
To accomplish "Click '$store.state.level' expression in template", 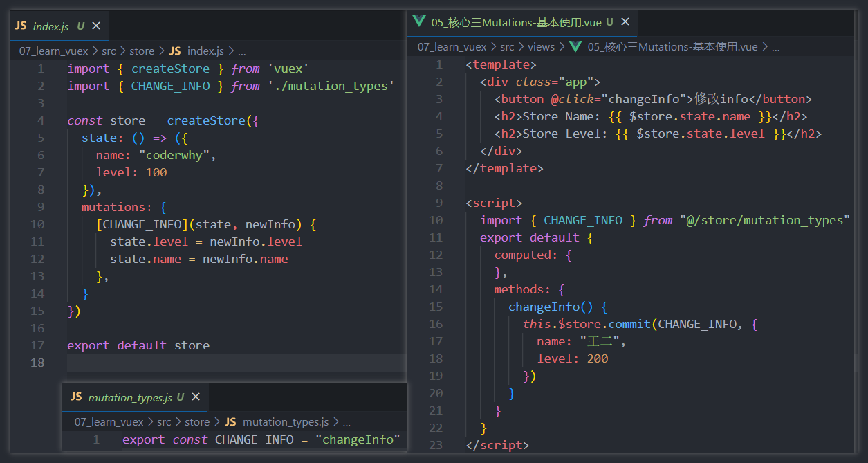I will tap(701, 134).
